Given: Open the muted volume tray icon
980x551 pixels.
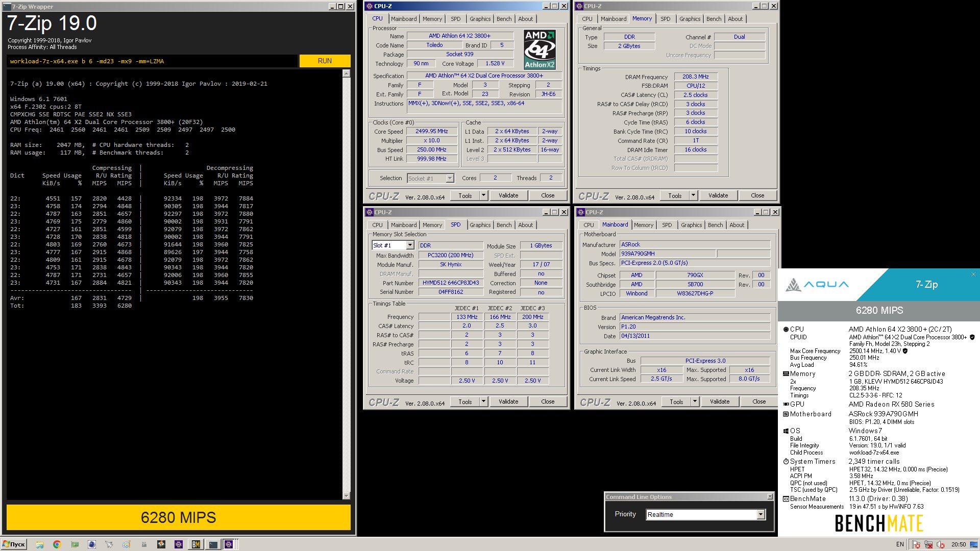Looking at the screenshot, I should tap(941, 544).
